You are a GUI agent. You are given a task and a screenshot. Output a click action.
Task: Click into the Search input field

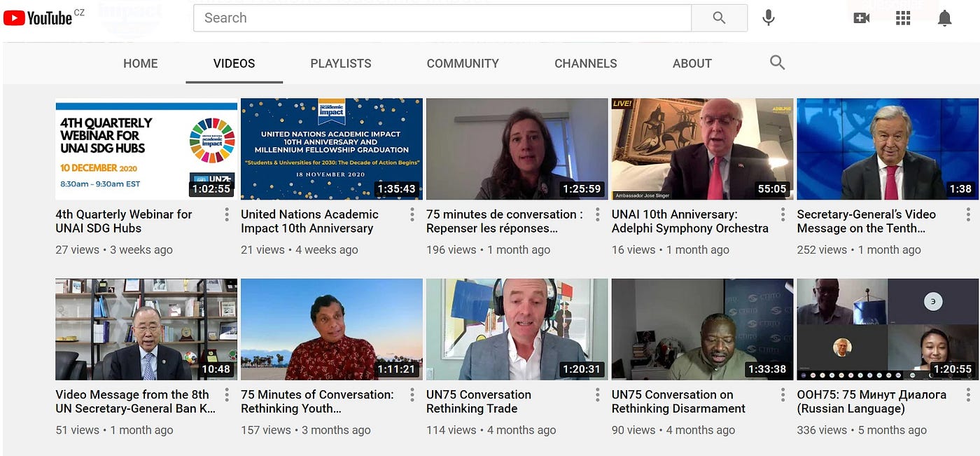pos(442,18)
